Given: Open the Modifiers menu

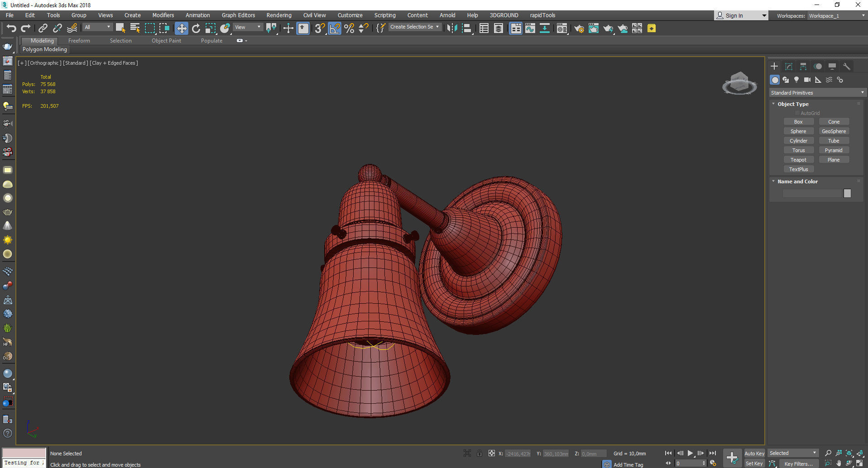Looking at the screenshot, I should click(163, 15).
